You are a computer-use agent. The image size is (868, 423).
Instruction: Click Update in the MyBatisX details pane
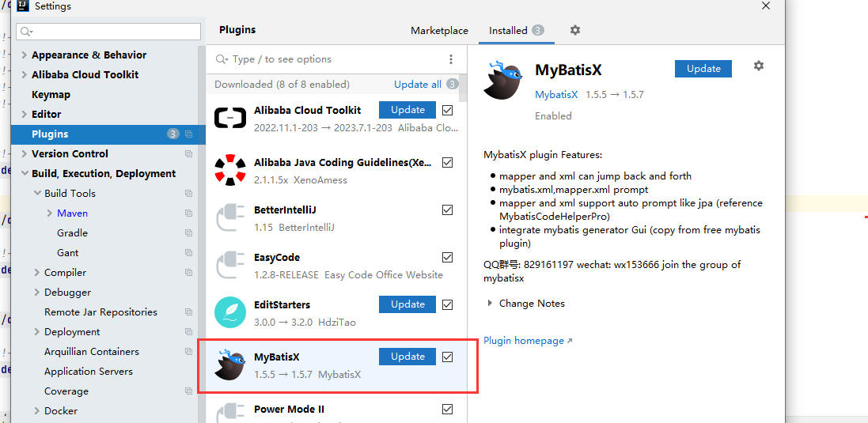pyautogui.click(x=703, y=69)
